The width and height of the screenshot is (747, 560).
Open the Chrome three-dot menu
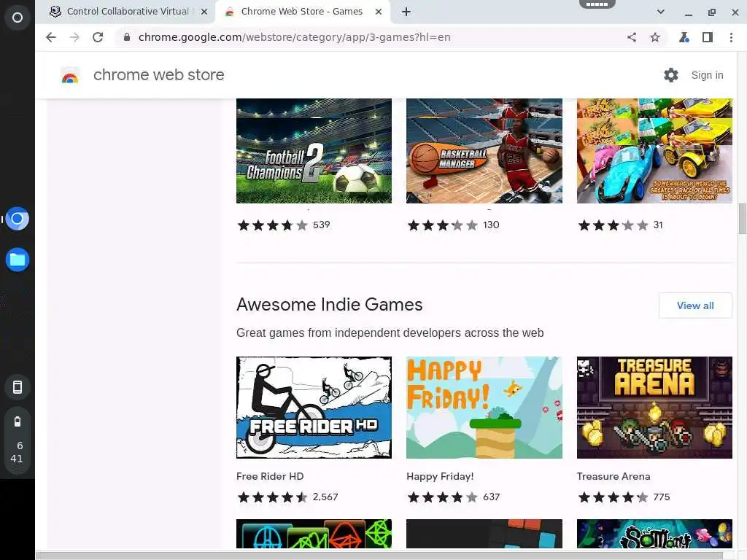731,37
